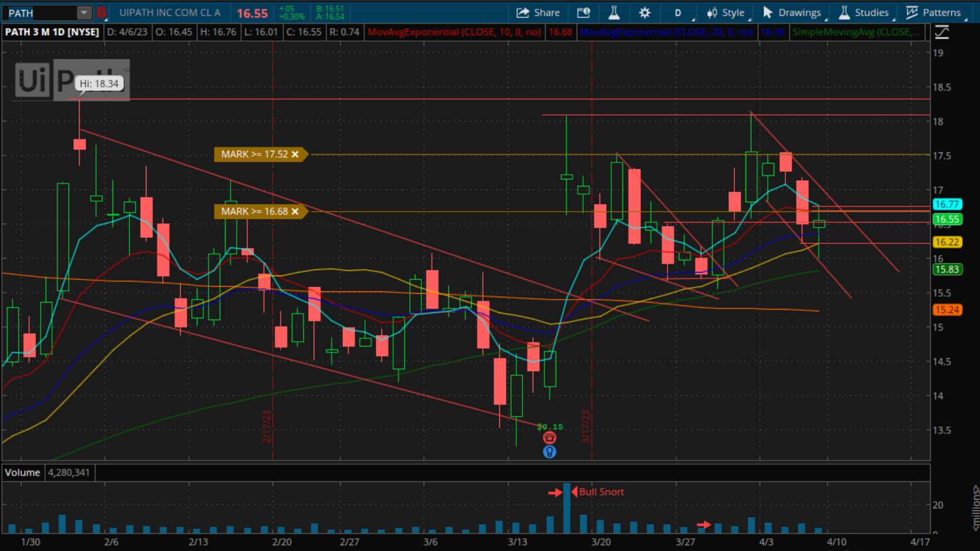
Task: Click the Bull Snort label on the volume panel
Action: (601, 492)
